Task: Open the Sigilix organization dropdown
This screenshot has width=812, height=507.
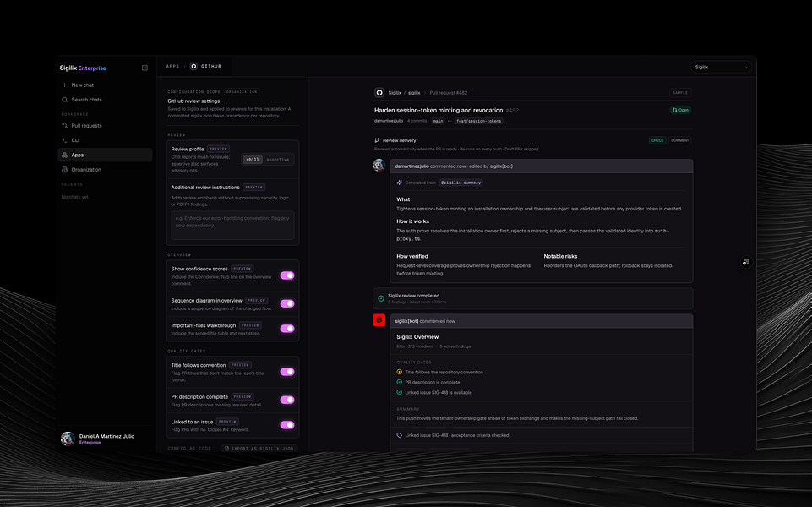Action: (721, 67)
